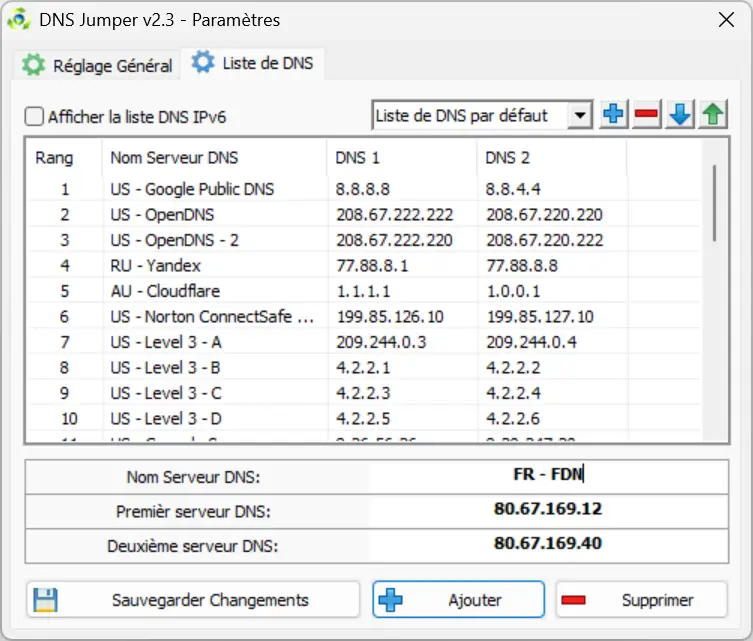This screenshot has width=753, height=641.
Task: Click Sauvegarder Changements button
Action: click(x=193, y=600)
